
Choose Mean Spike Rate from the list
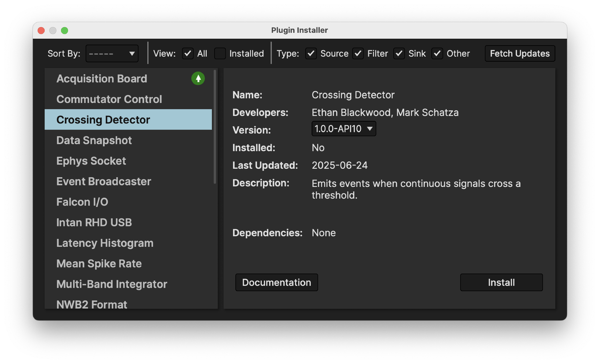[x=99, y=264]
